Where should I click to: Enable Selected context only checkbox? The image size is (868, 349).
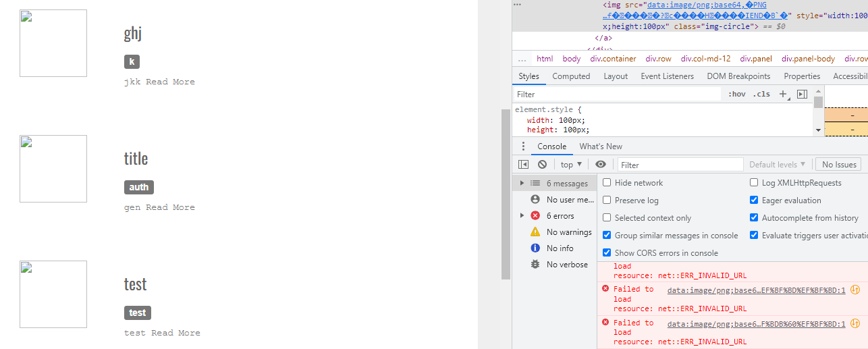tap(607, 218)
